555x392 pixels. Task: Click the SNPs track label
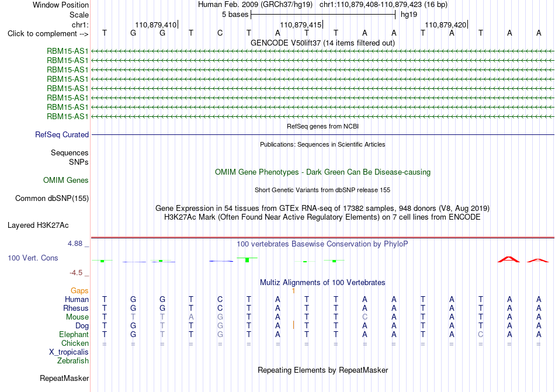tap(79, 162)
